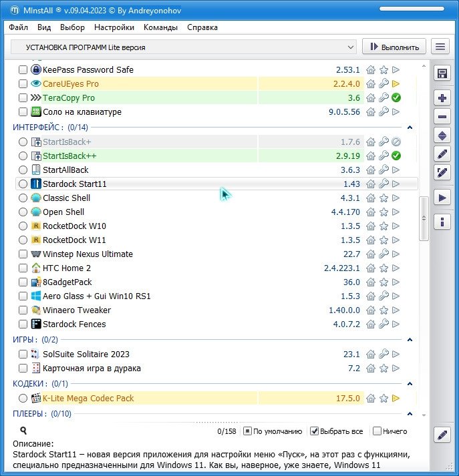Screen dimensions: 459x476
Task: Click scroll-up arrow of program list
Action: coord(424,66)
